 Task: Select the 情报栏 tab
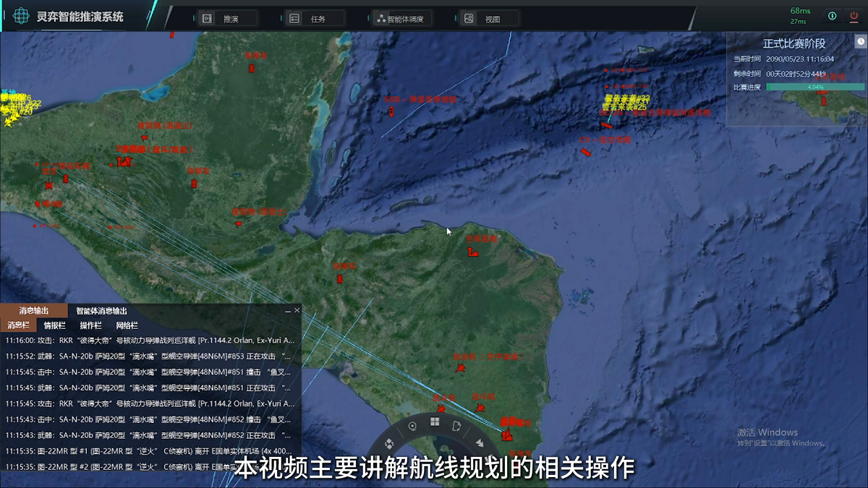click(54, 325)
